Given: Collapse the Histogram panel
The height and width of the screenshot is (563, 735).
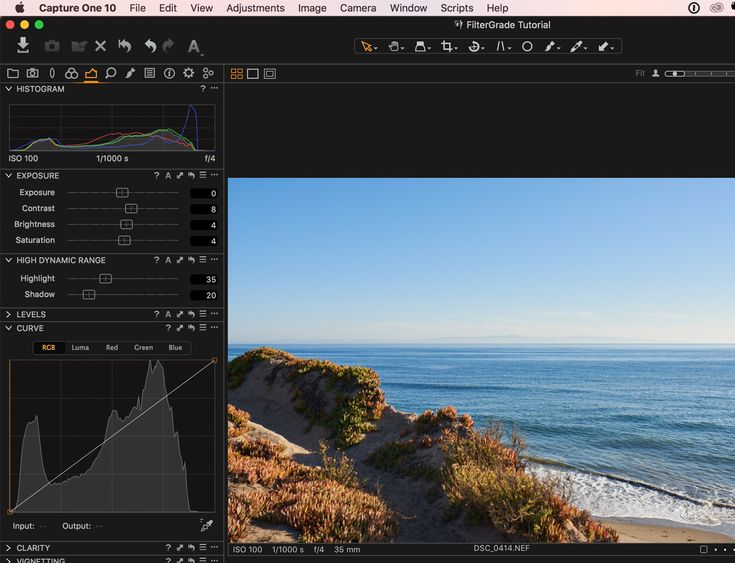Looking at the screenshot, I should coord(8,89).
